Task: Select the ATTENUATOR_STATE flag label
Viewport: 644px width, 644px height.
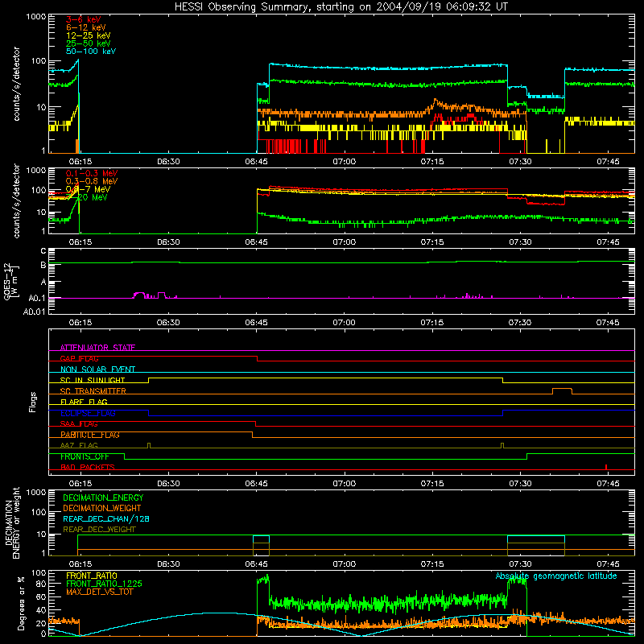Action: pos(97,348)
